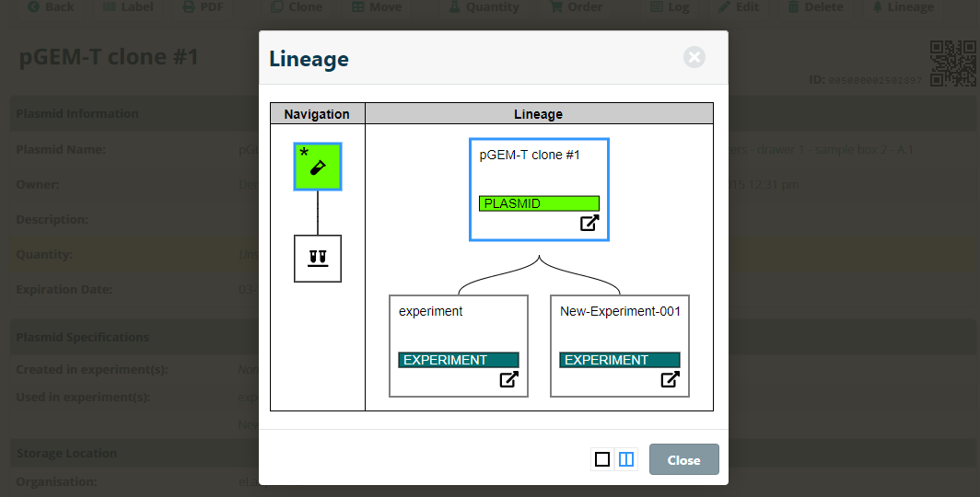Click the Delete toolbar item
Image resolution: width=980 pixels, height=497 pixels.
point(816,6)
